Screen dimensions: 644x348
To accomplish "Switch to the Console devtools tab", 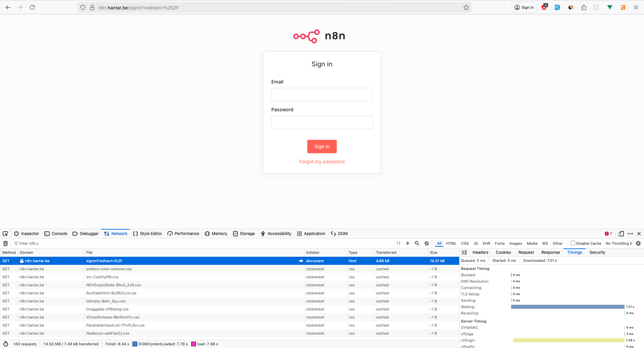I will (x=56, y=234).
